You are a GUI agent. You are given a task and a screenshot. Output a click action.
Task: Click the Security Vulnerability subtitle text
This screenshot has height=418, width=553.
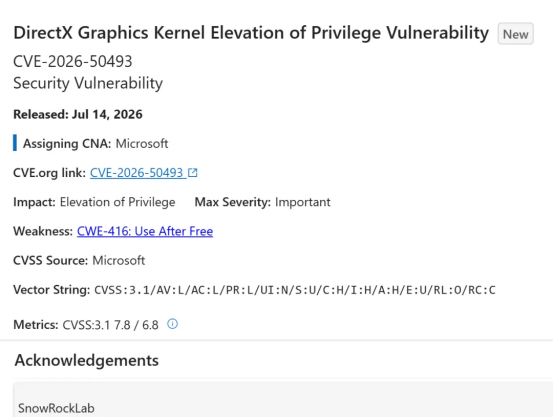pos(88,83)
